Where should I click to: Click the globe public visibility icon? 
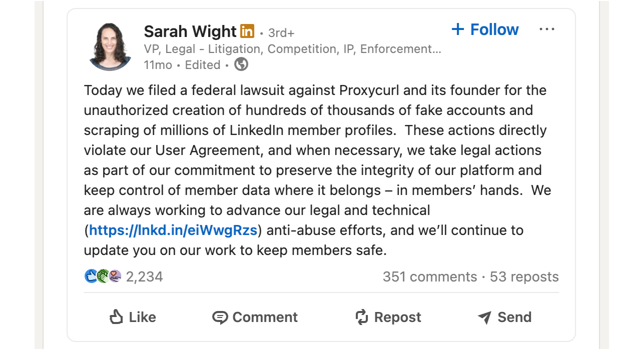tap(241, 64)
